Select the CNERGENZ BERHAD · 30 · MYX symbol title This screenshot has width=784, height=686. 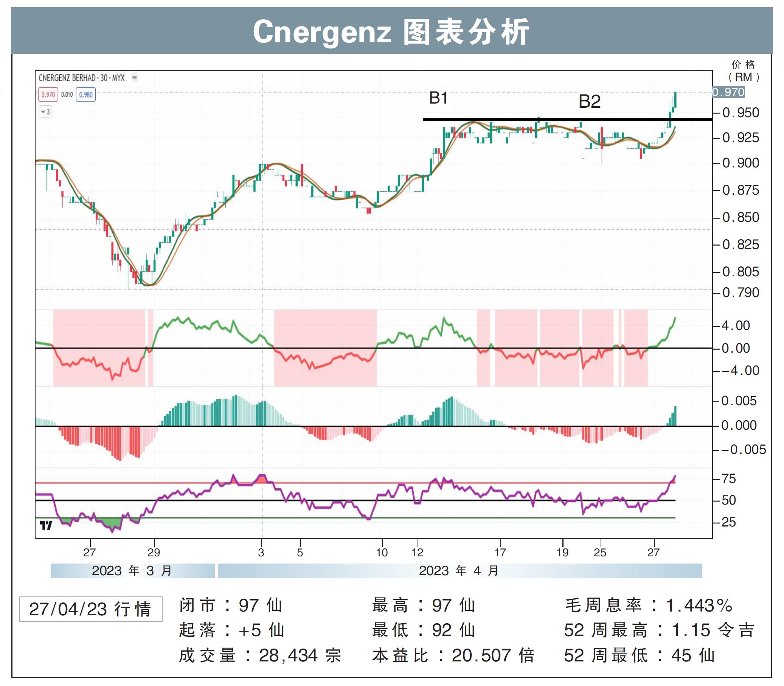(x=82, y=78)
